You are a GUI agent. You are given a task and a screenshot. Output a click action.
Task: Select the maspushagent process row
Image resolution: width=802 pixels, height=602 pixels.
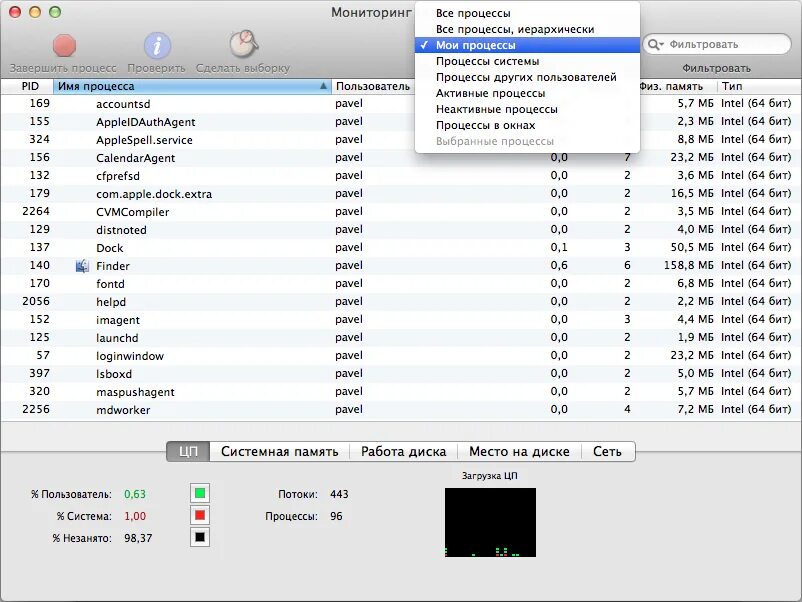401,392
